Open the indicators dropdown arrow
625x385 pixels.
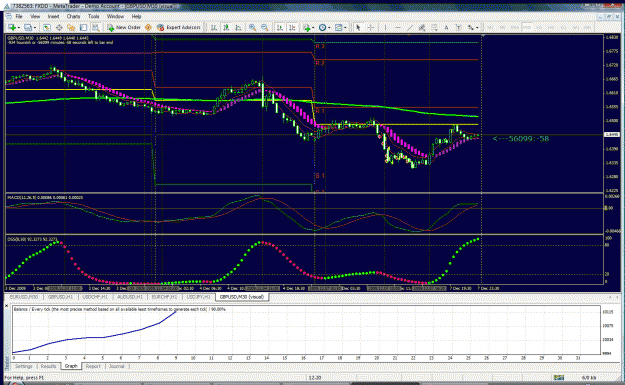click(x=313, y=28)
